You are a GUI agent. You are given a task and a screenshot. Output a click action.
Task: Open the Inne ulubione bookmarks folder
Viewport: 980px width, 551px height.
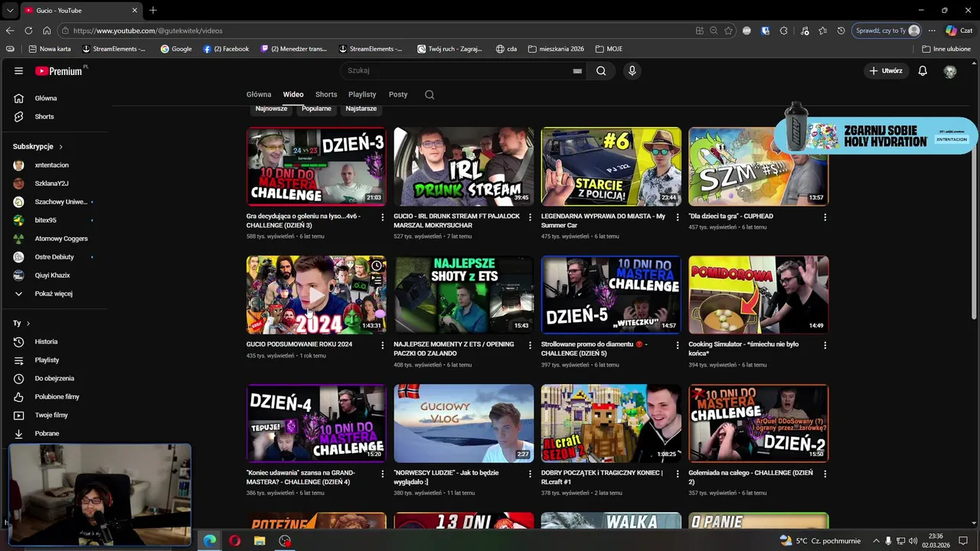946,48
